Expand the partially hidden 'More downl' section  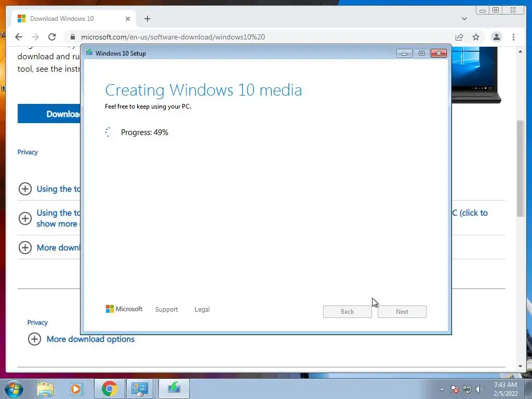[25, 247]
